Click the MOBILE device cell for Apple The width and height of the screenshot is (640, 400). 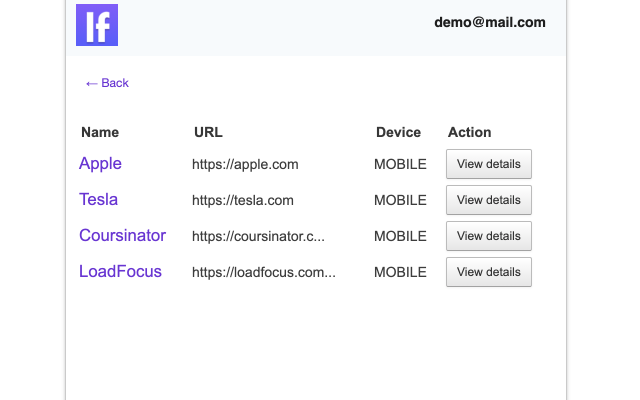click(x=400, y=164)
